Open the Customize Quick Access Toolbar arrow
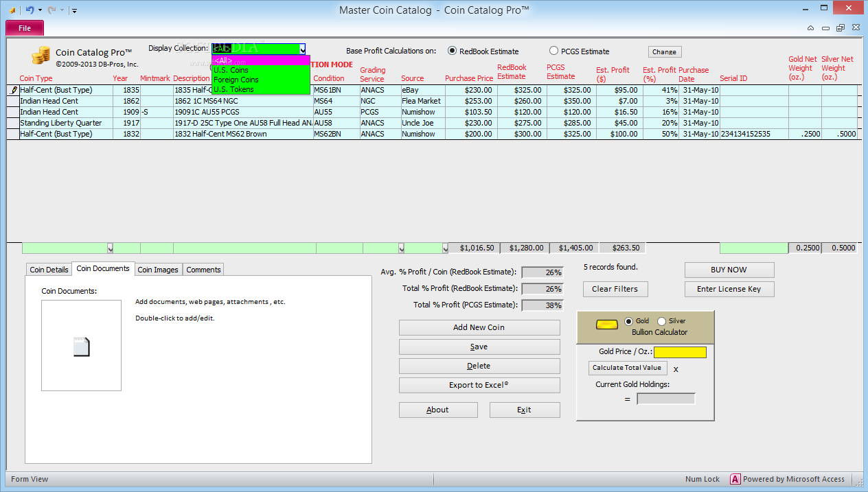This screenshot has height=492, width=868. point(74,10)
